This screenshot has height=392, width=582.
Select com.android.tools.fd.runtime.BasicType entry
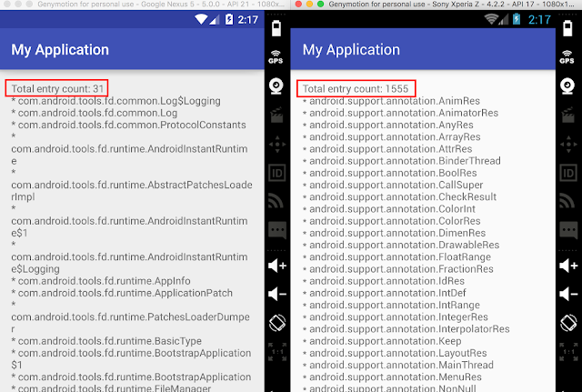pyautogui.click(x=106, y=341)
